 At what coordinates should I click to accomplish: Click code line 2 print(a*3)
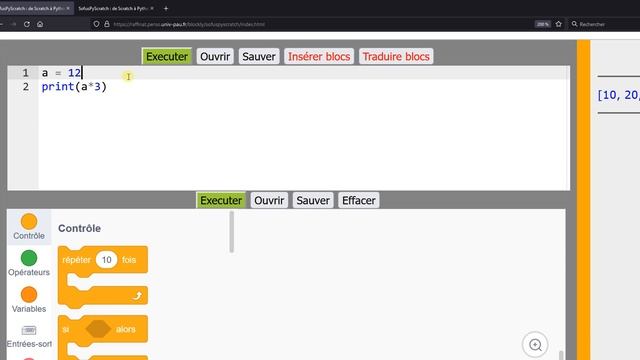point(74,87)
